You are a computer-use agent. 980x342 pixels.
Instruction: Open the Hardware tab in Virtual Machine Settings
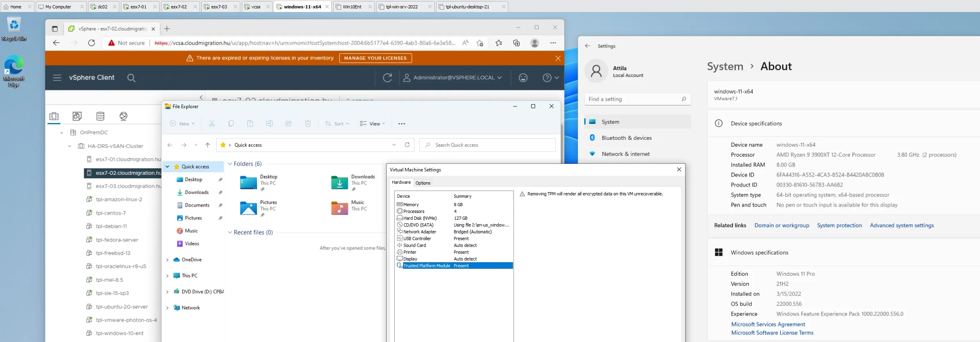coord(401,183)
